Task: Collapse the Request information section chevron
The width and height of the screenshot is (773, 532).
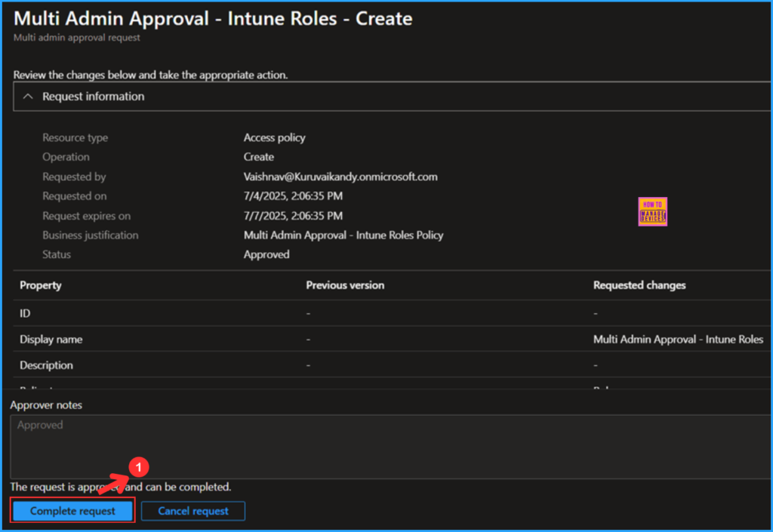Action: click(x=28, y=97)
